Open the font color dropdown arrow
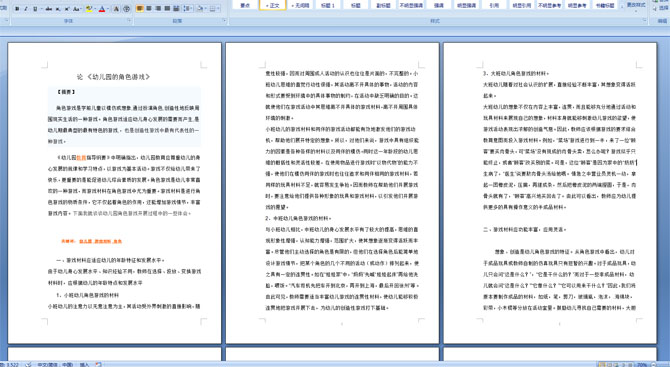The width and height of the screenshot is (670, 367). click(x=108, y=9)
